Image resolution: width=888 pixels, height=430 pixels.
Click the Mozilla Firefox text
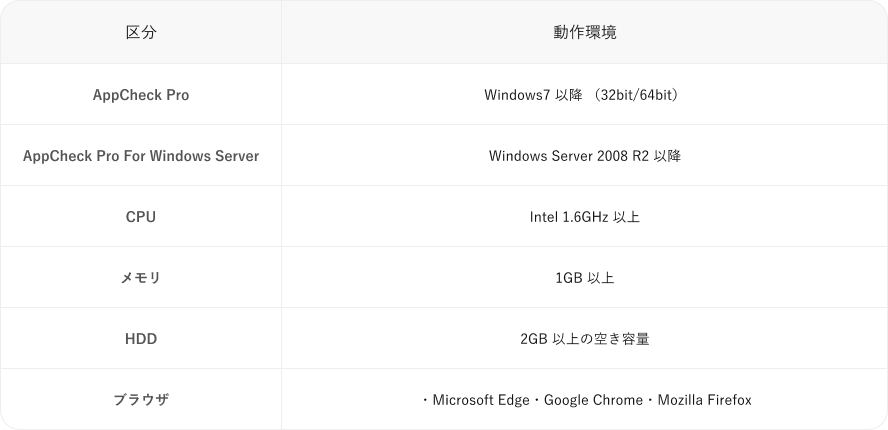tap(705, 400)
